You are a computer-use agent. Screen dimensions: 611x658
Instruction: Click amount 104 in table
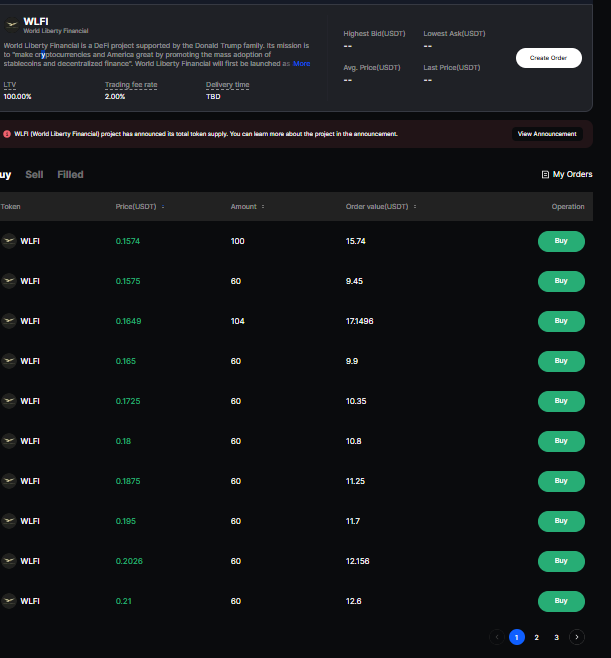(x=238, y=321)
